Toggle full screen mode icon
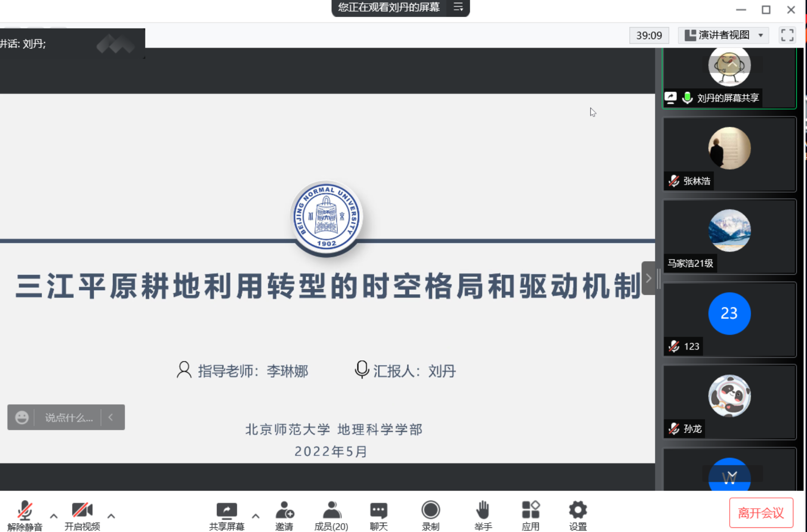 coord(787,35)
